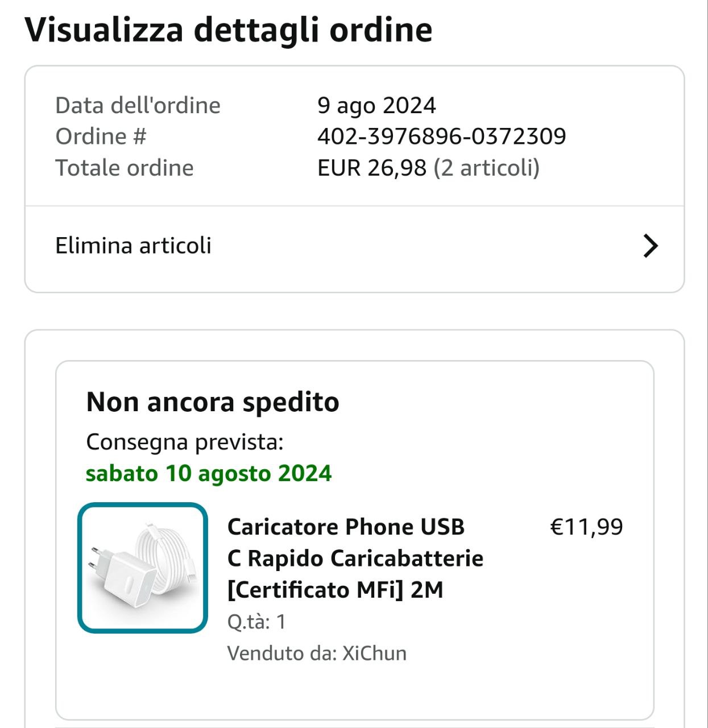Click the Visualizza dettagli ordine page title
Image resolution: width=708 pixels, height=728 pixels.
coord(229,30)
